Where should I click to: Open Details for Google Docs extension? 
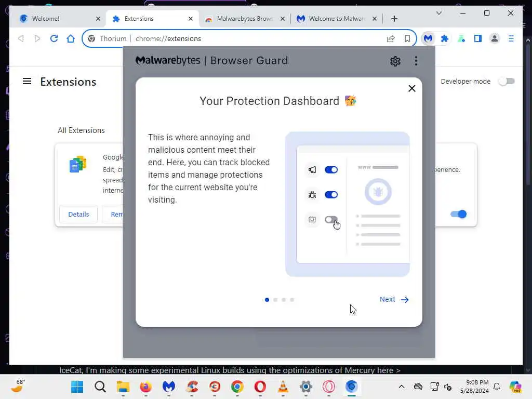[78, 214]
